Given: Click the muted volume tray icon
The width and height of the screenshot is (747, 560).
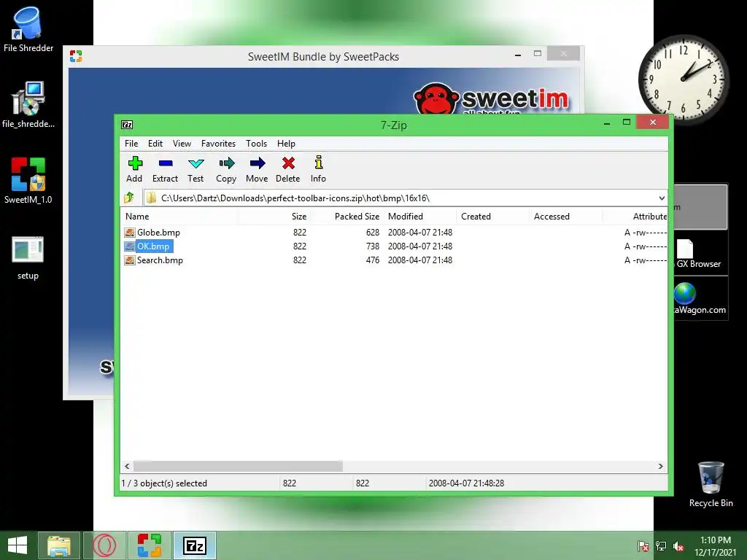Looking at the screenshot, I should [x=678, y=545].
